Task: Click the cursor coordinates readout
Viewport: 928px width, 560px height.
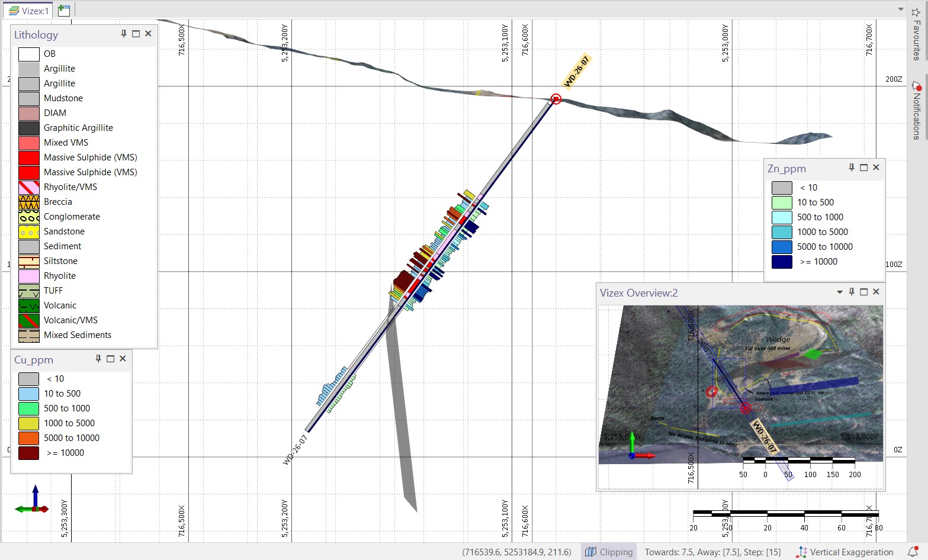Action: (x=516, y=552)
